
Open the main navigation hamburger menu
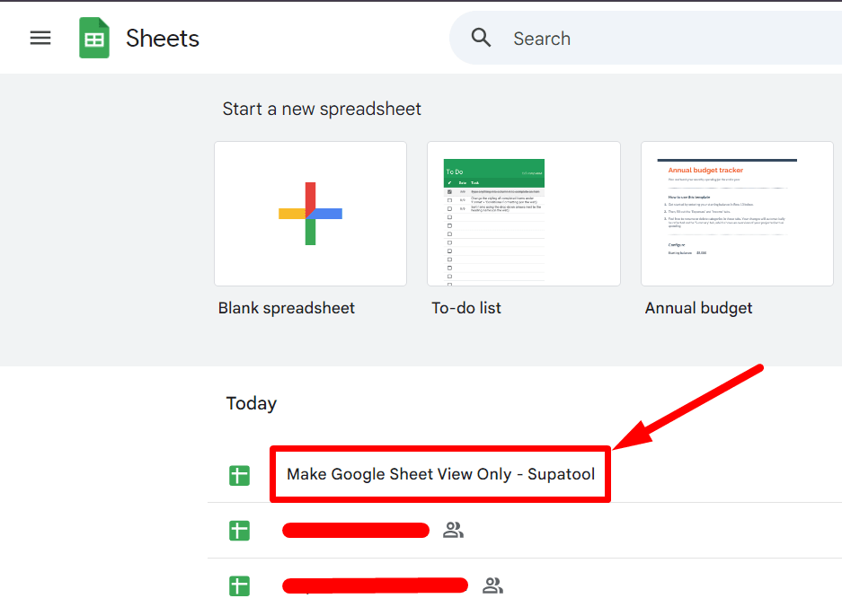pos(40,38)
